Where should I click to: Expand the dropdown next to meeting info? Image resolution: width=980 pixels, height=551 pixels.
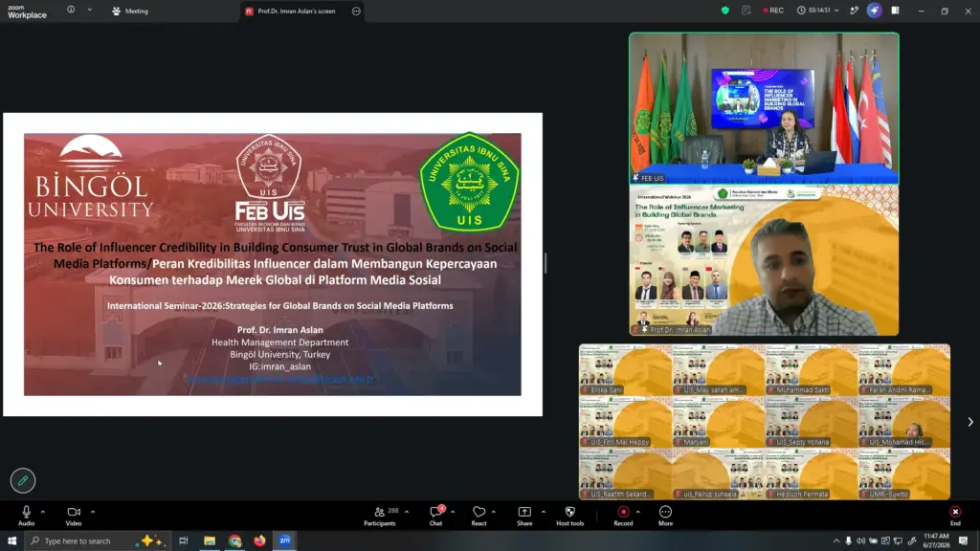click(89, 10)
